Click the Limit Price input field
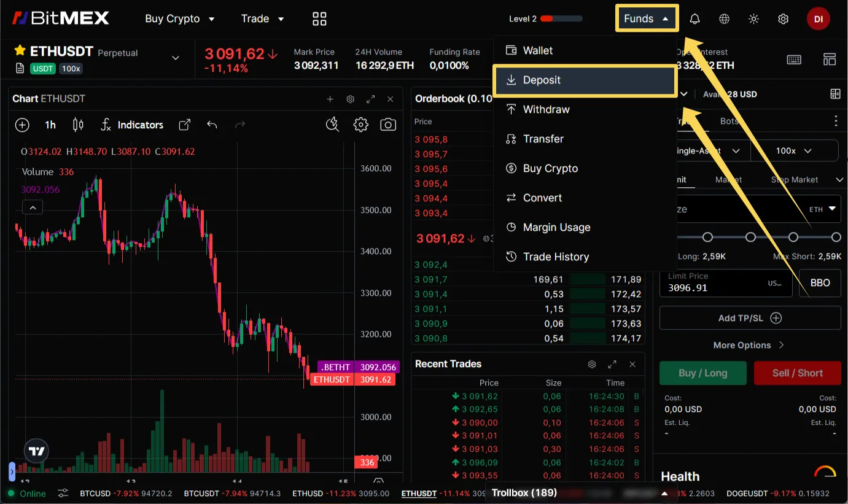 coord(725,283)
